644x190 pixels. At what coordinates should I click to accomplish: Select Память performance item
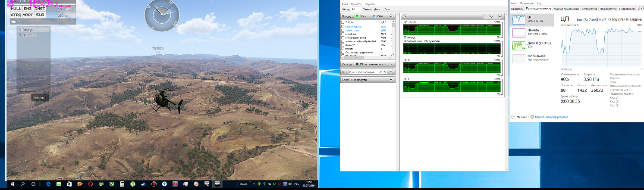[x=533, y=33]
